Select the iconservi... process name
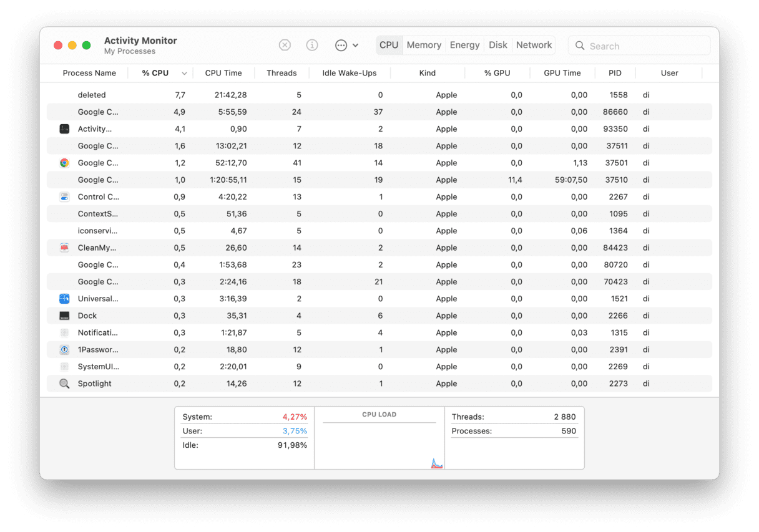Image resolution: width=759 pixels, height=532 pixels. pyautogui.click(x=97, y=231)
